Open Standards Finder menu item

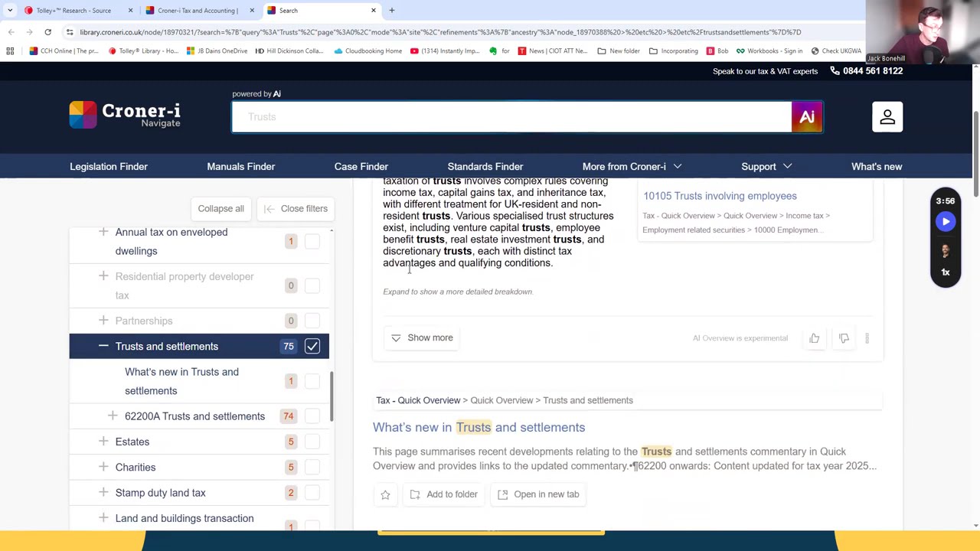(485, 167)
